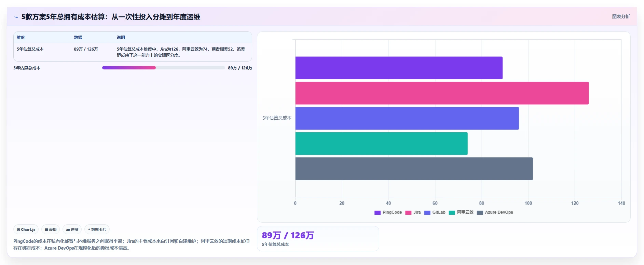
Task: Click the small icon before the chart title
Action: click(x=16, y=17)
